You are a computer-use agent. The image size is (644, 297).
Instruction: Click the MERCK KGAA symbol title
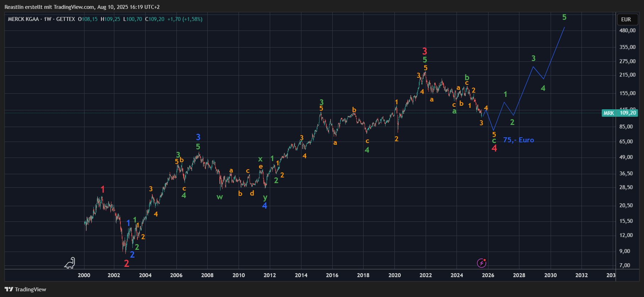(x=23, y=19)
